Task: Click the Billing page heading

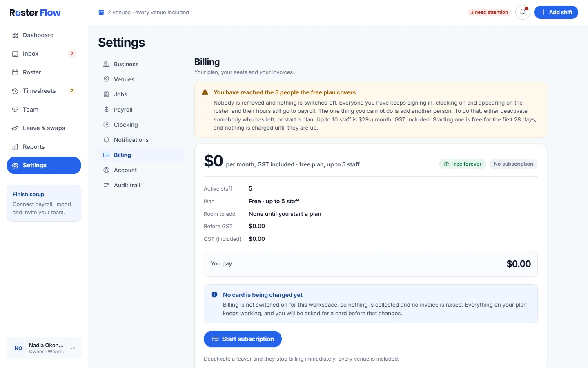Action: click(x=207, y=62)
